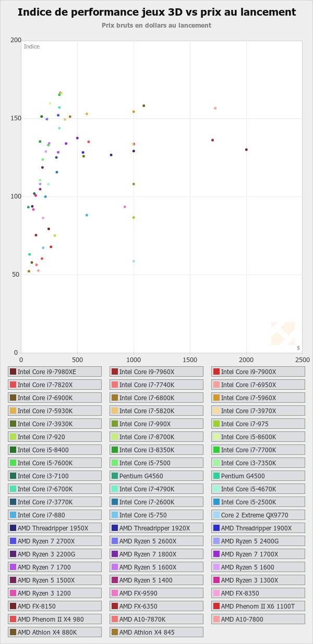Select the AMD FX-9590 legend item
313x644 pixels.
[x=156, y=593]
